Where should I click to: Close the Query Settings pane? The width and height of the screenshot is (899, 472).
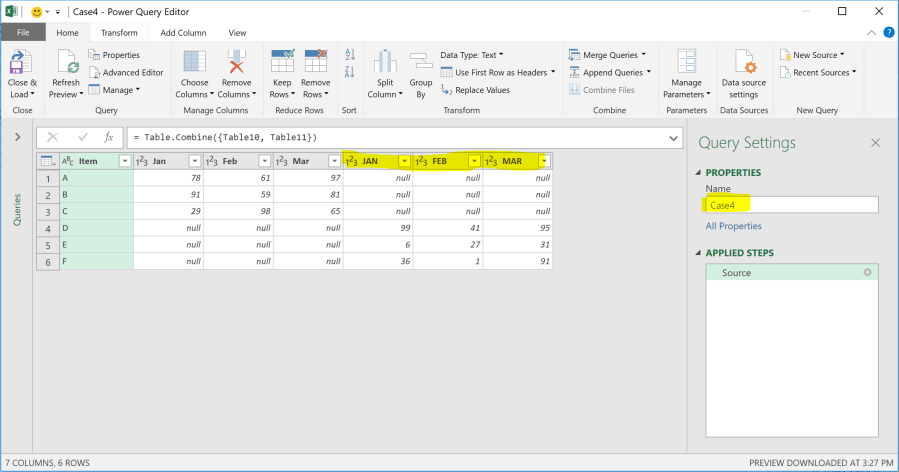click(x=875, y=143)
